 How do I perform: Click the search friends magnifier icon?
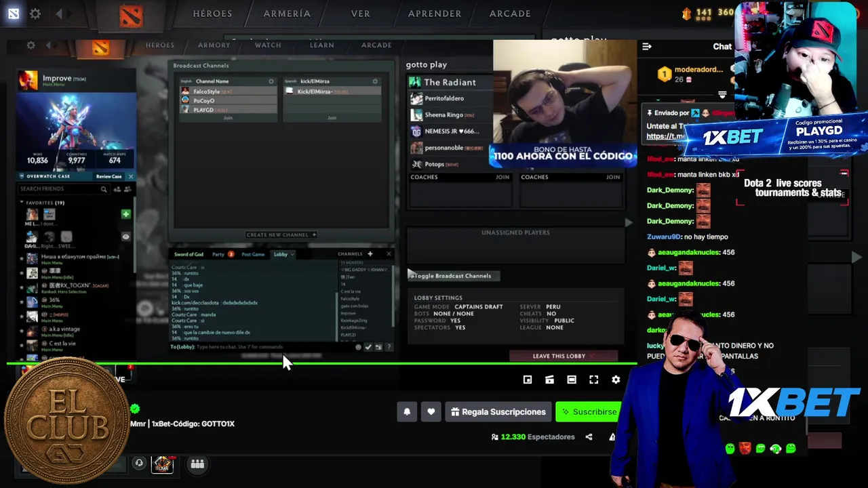pos(104,189)
